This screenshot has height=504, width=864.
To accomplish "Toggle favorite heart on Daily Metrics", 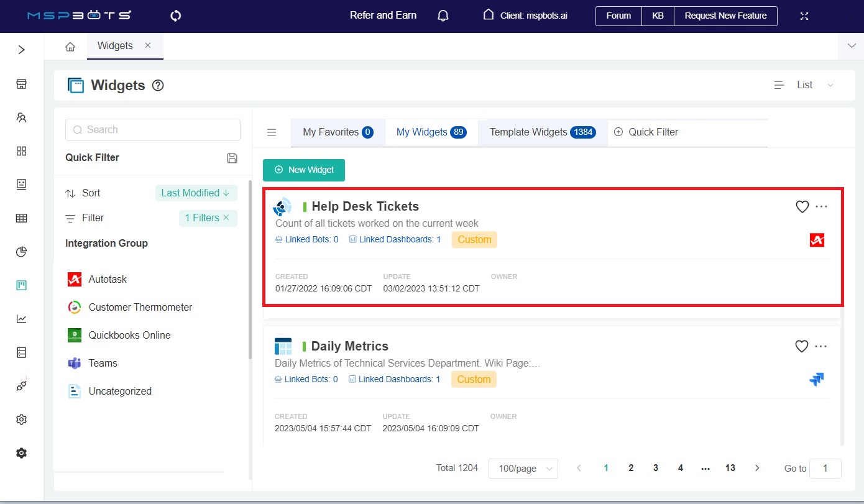I will pos(801,347).
